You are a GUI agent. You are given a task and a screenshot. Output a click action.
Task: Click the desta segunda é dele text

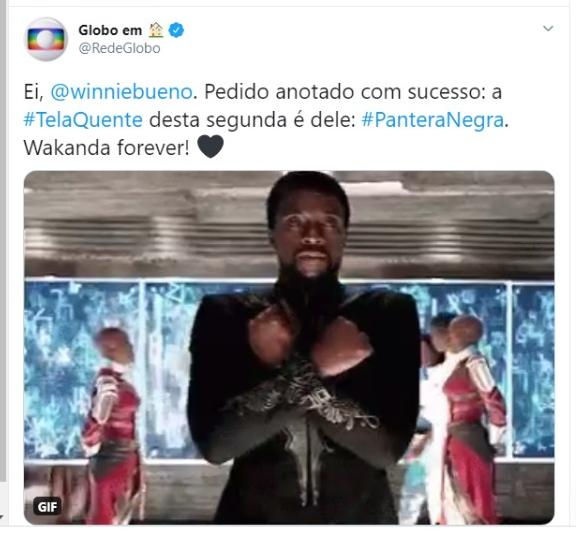coord(252,120)
